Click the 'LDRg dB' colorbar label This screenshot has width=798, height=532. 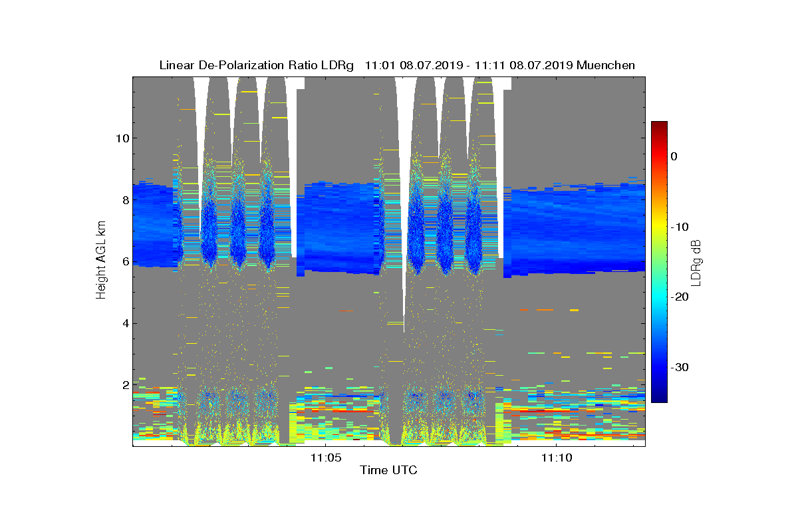[x=696, y=263]
